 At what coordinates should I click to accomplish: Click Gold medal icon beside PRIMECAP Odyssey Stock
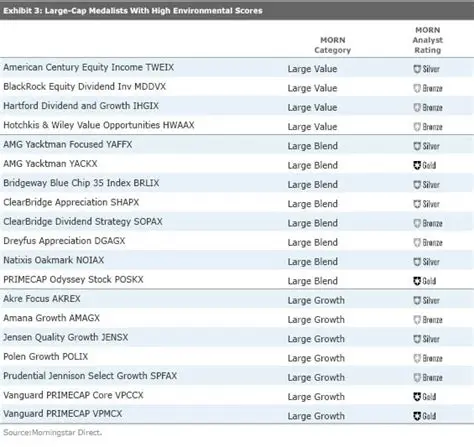click(x=417, y=281)
